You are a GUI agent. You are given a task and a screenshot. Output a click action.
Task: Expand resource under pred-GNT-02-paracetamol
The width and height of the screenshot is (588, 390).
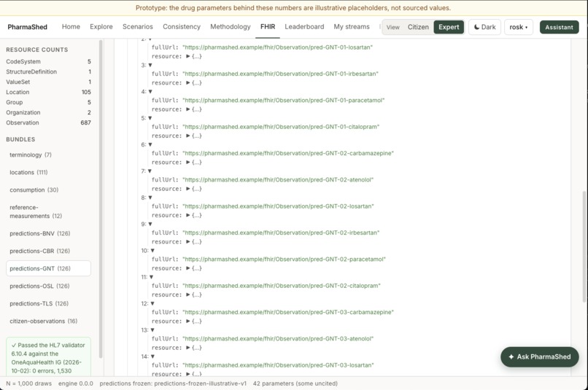point(188,268)
